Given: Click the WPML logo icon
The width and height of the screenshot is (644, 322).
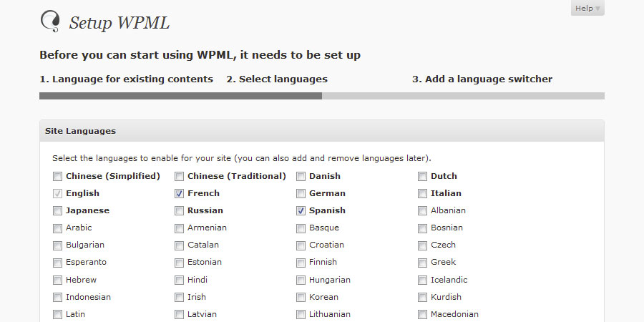Looking at the screenshot, I should 51,21.
